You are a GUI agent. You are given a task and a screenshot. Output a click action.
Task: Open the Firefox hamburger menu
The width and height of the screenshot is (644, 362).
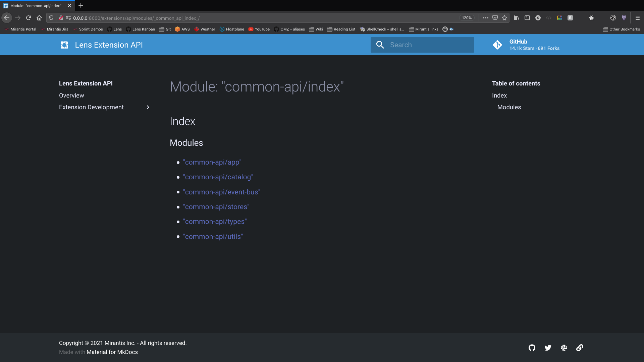638,18
